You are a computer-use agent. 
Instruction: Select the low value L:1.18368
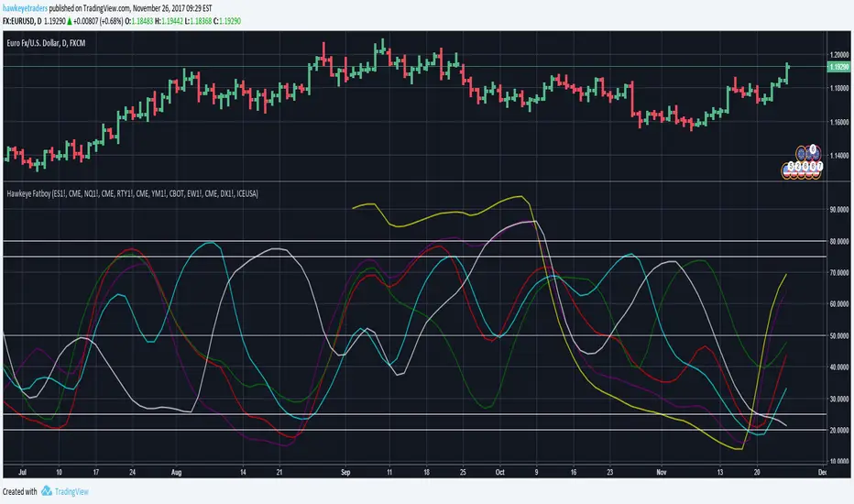(198, 21)
